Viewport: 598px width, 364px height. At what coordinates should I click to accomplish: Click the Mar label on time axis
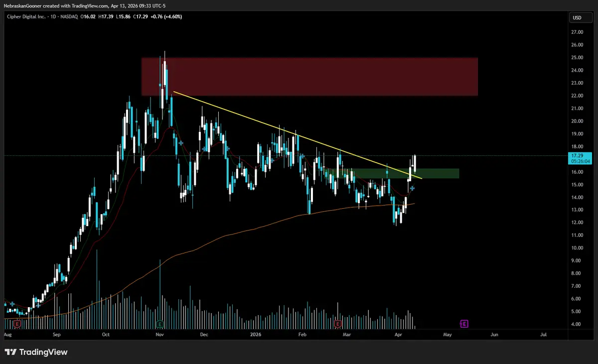point(347,335)
